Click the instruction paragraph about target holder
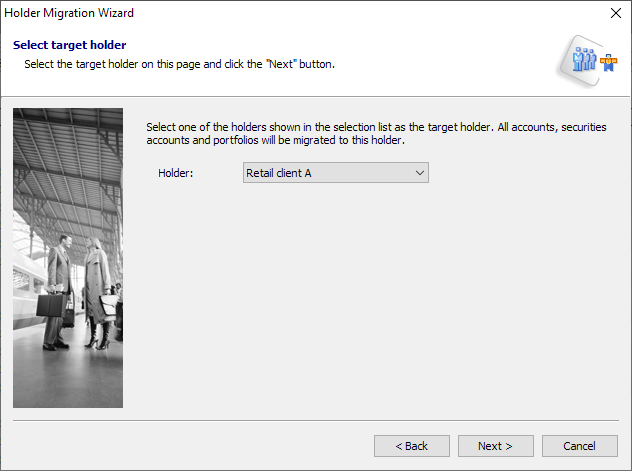This screenshot has width=632, height=471. point(375,134)
